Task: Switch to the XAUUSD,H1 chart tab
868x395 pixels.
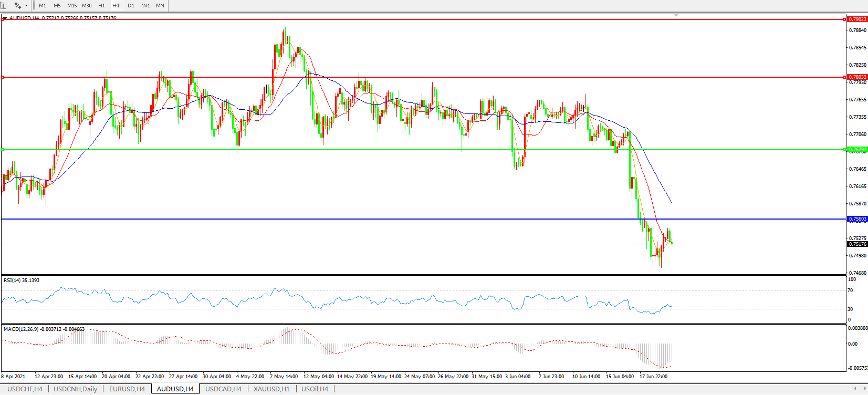Action: (271, 389)
